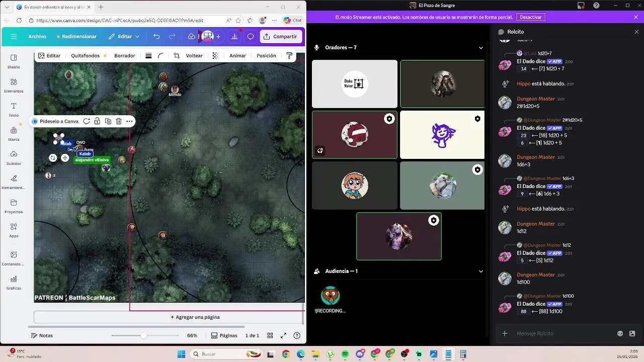This screenshot has width=644, height=362.
Task: Click the taskbar Buscar search box
Action: click(227, 354)
